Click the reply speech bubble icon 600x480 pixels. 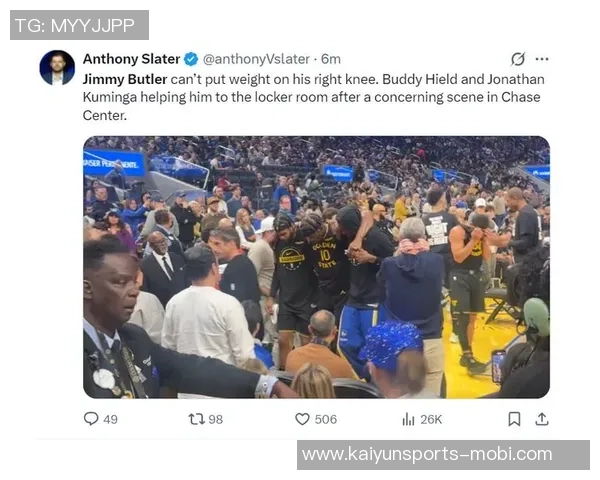point(91,419)
